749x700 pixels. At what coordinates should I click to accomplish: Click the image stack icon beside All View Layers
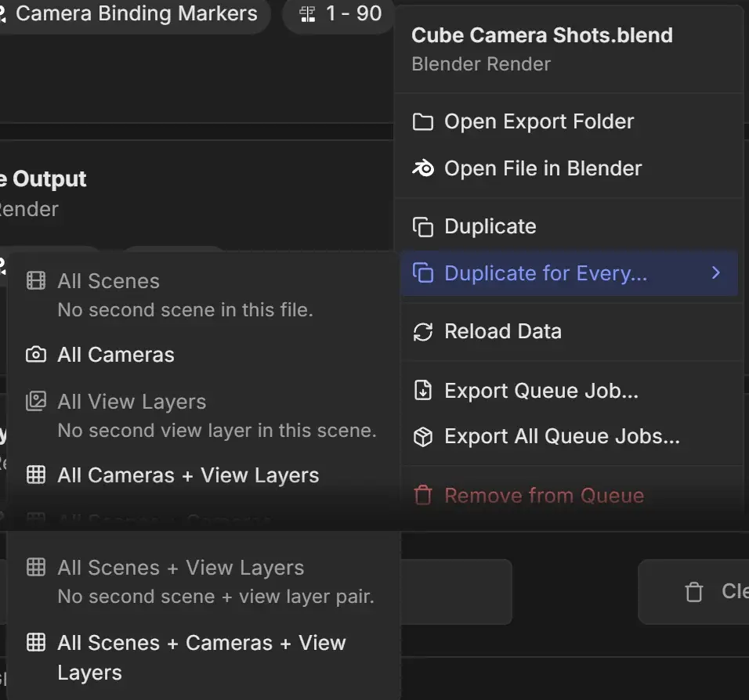tap(36, 401)
